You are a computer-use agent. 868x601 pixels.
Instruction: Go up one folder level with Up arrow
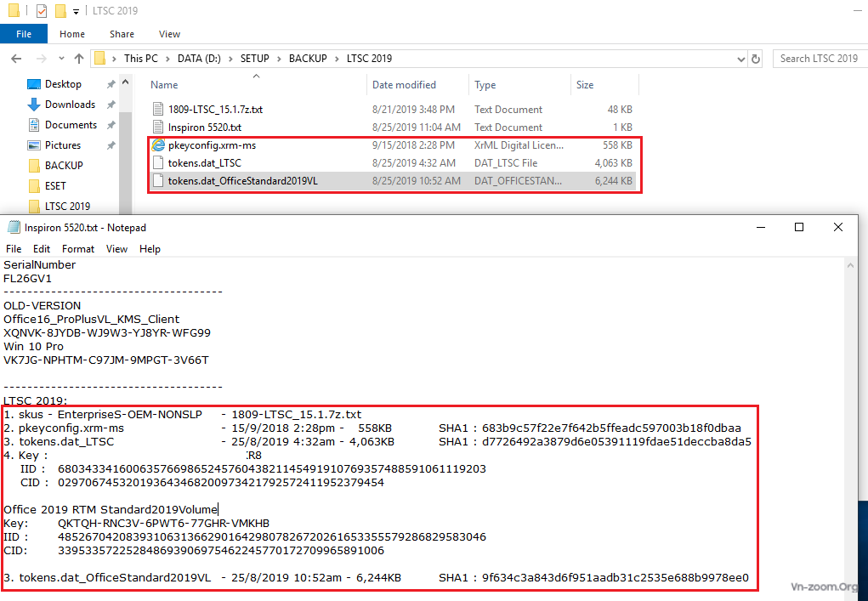click(79, 58)
